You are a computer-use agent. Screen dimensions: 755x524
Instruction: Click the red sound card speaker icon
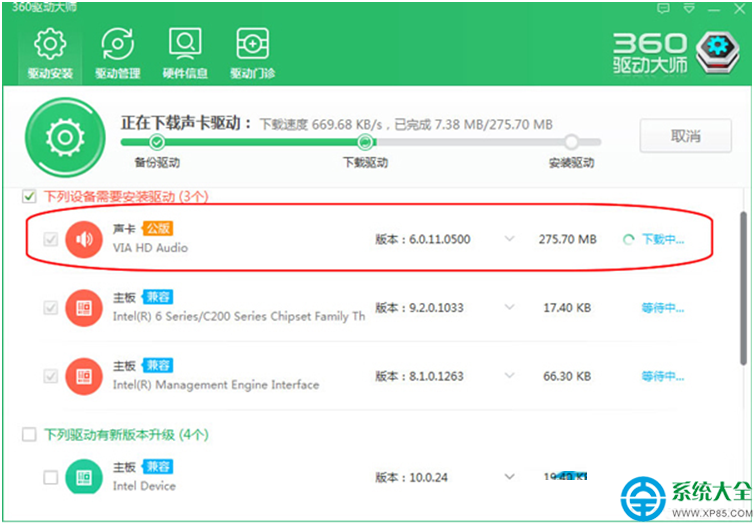(84, 239)
